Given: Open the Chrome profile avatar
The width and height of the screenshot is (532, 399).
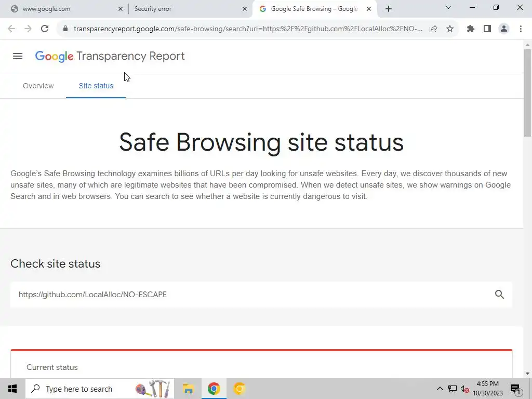Looking at the screenshot, I should (x=504, y=29).
